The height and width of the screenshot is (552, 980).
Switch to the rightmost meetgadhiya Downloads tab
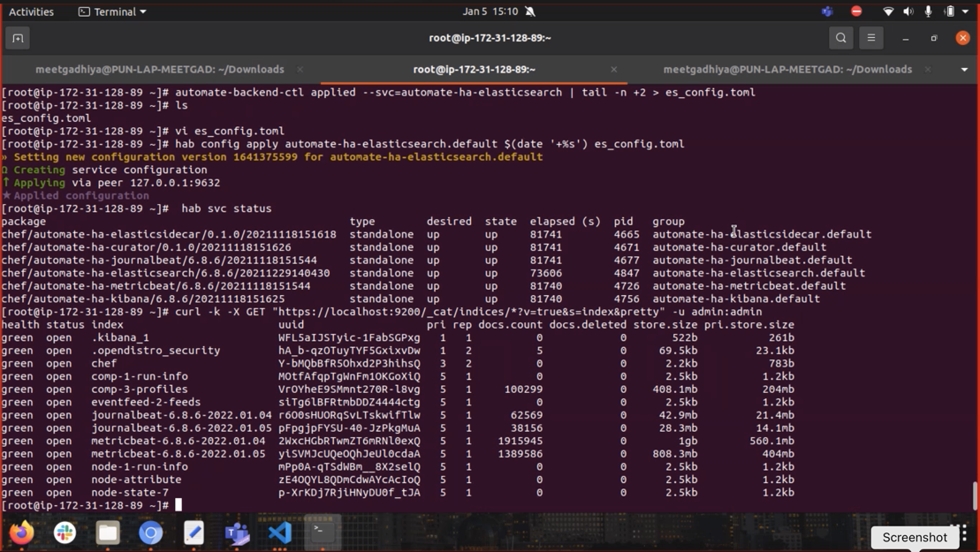tap(787, 69)
